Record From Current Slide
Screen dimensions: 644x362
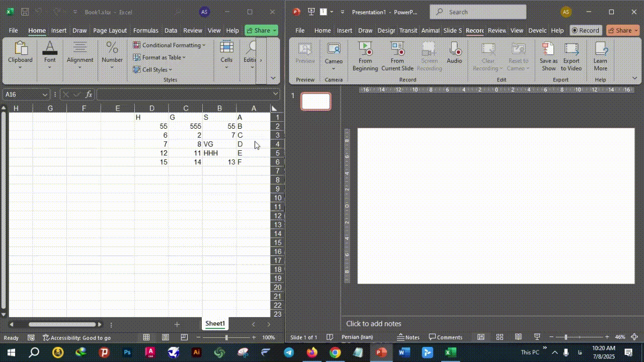pos(397,56)
